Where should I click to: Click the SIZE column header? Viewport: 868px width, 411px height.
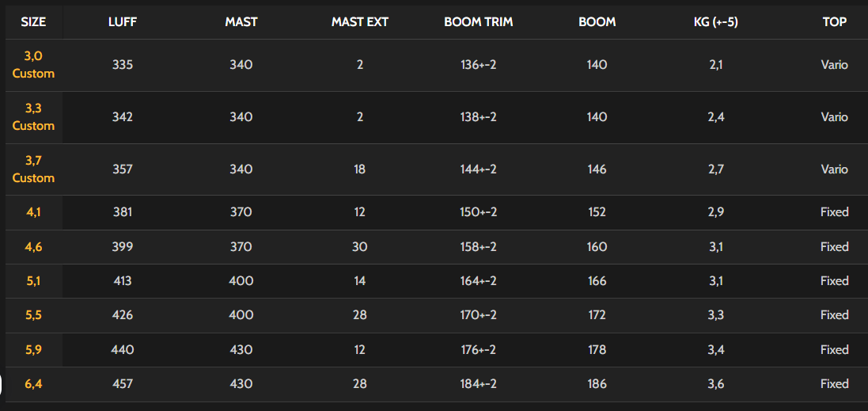(x=33, y=22)
